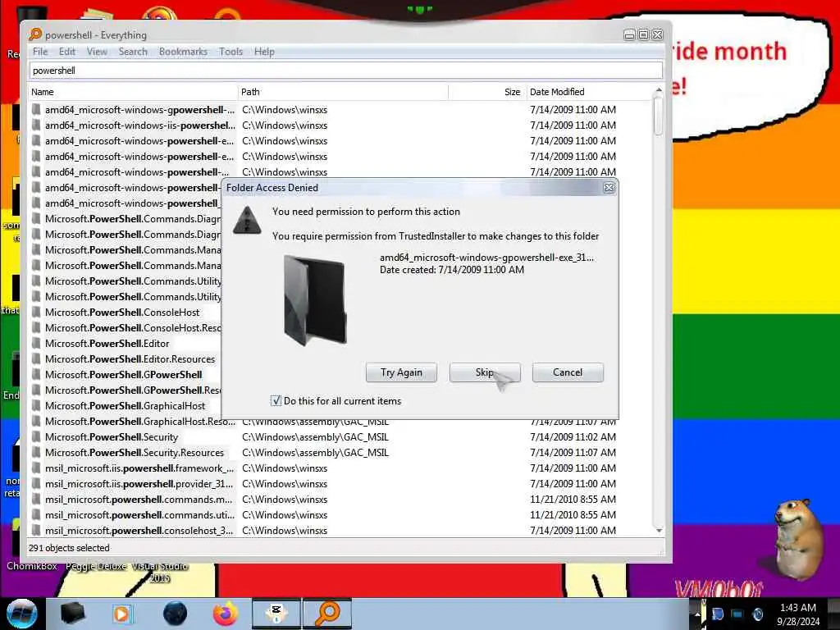Sort results by the Size column header
Image resolution: width=840 pixels, height=630 pixels.
tap(487, 92)
